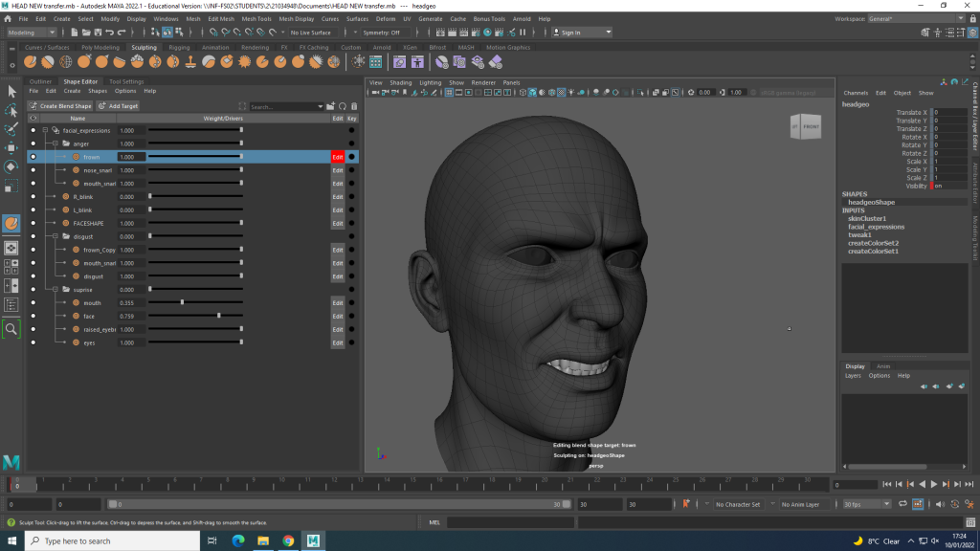
Task: Click Edit button for the nose_snarl target
Action: tap(337, 170)
